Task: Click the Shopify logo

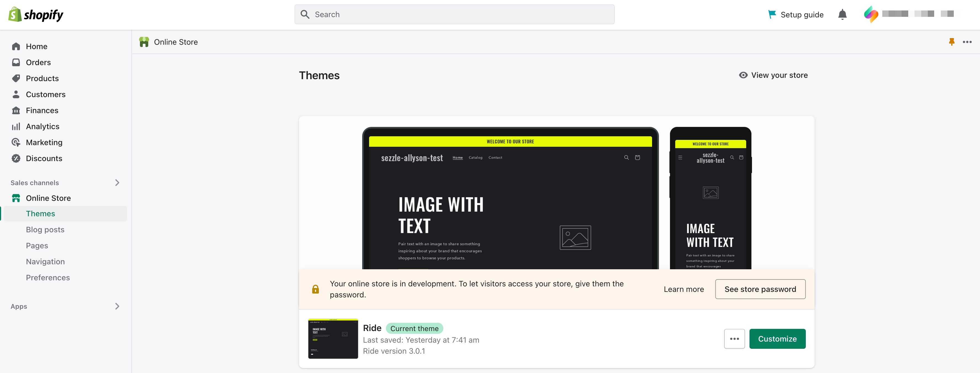Action: click(36, 15)
